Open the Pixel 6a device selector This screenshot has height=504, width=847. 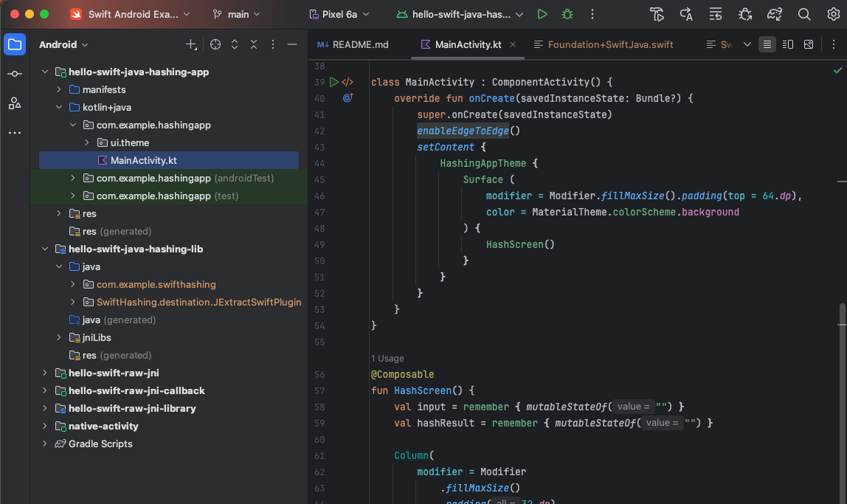[x=338, y=14]
